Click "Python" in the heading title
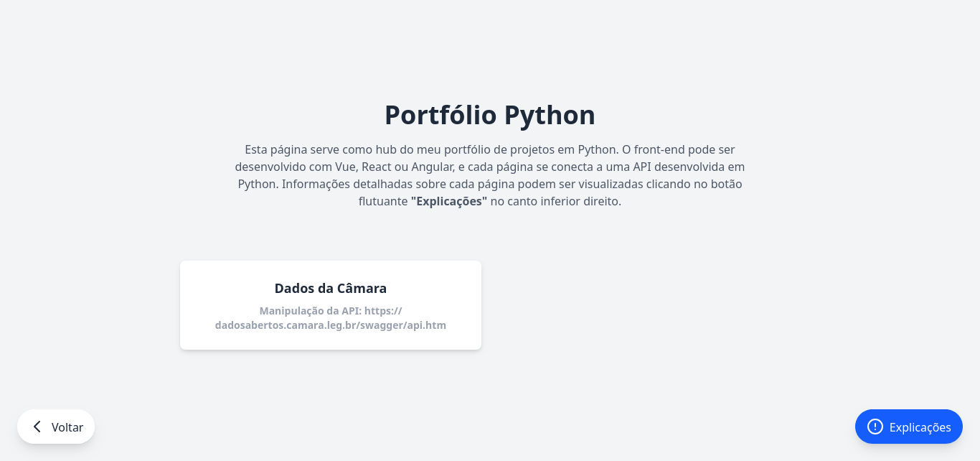Viewport: 980px width, 461px height. pyautogui.click(x=549, y=115)
